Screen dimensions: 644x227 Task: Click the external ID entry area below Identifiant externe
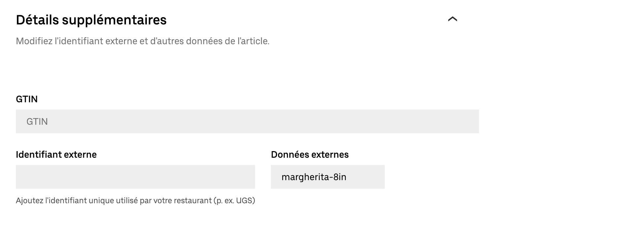tap(135, 177)
